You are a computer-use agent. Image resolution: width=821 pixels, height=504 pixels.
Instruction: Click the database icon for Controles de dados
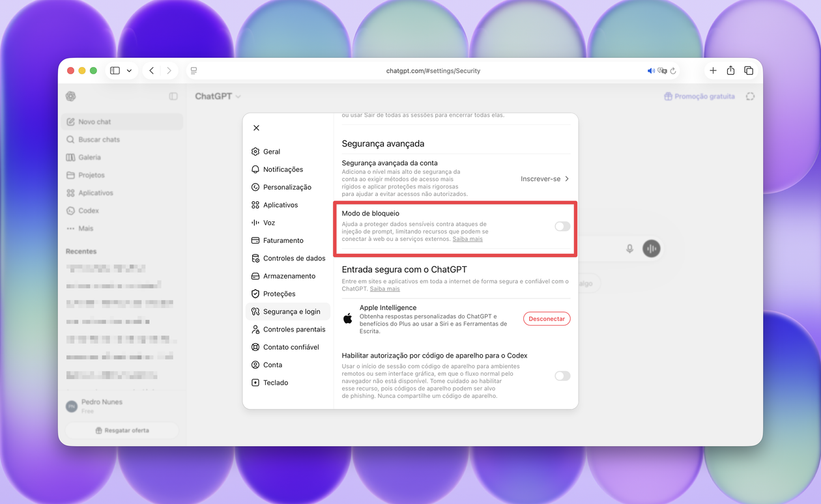(x=255, y=259)
